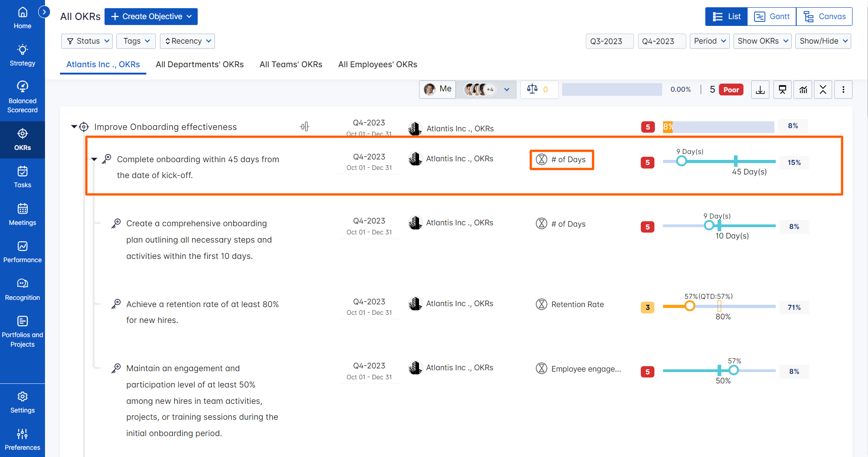868x457 pixels.
Task: Click the download/export icon above the OKR list
Action: pyautogui.click(x=760, y=89)
